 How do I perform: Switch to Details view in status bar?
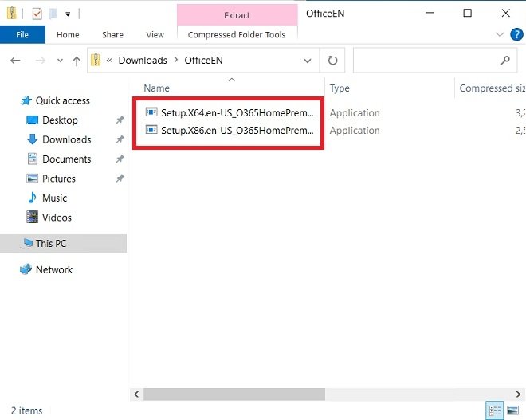(495, 410)
